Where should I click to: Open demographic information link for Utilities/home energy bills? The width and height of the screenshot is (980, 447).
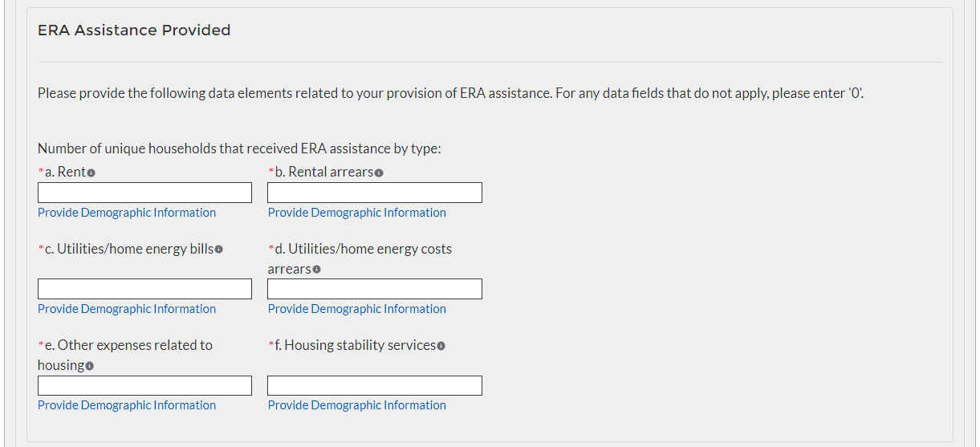127,309
